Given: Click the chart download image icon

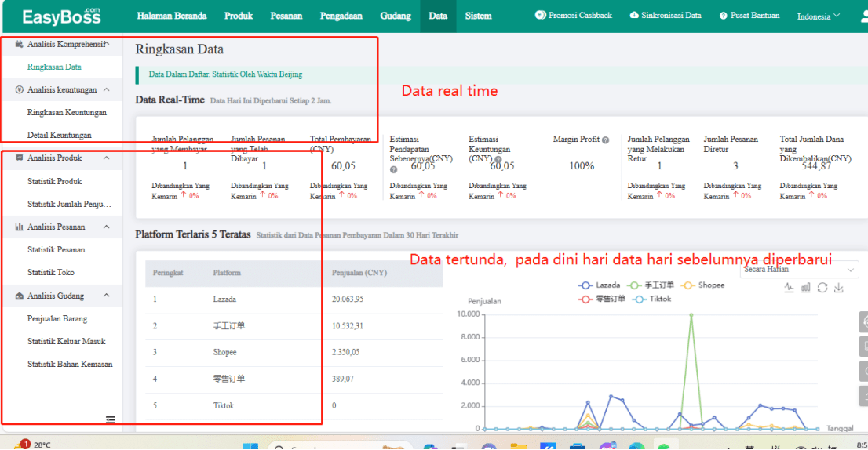Looking at the screenshot, I should tap(839, 288).
